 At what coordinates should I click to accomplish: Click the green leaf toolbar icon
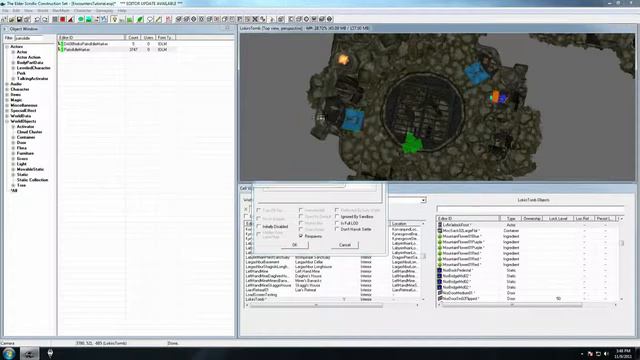tap(140, 19)
